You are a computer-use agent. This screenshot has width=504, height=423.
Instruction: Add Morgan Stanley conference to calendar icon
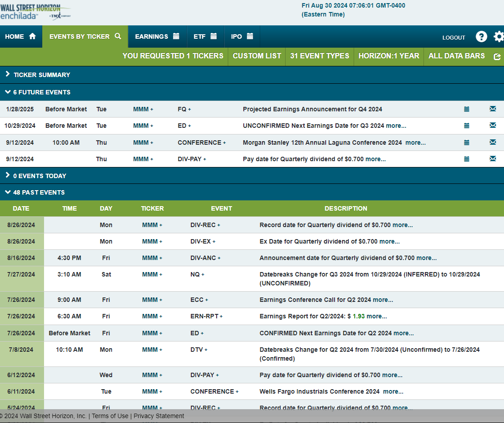coord(467,142)
